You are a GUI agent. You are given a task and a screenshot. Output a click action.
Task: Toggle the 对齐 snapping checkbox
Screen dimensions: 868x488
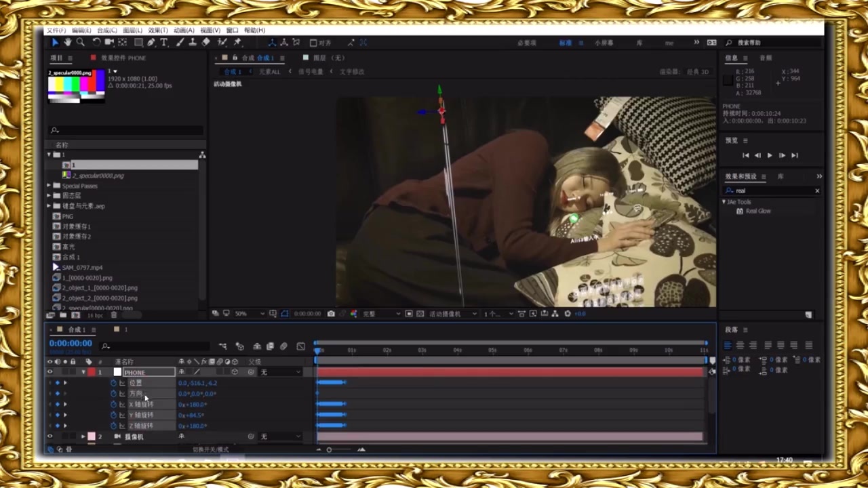[313, 43]
